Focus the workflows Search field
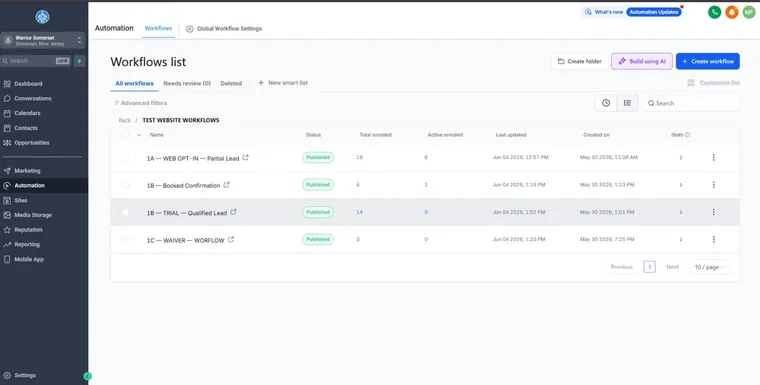The image size is (760, 385). click(x=691, y=103)
